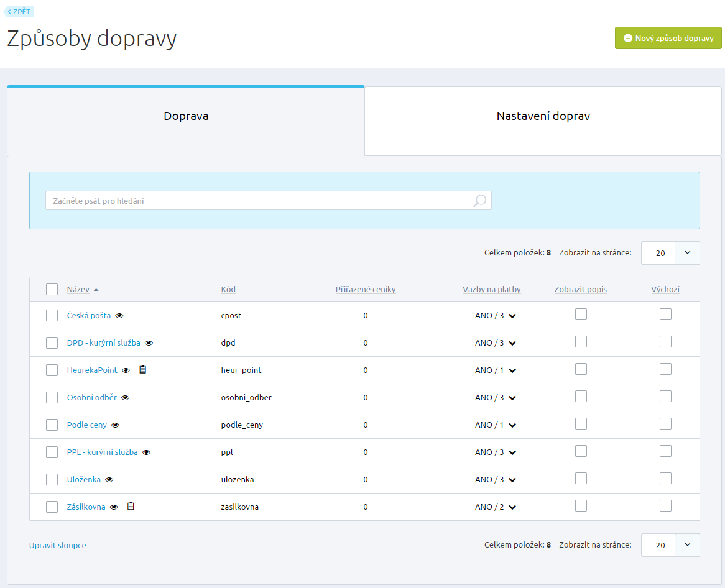Focus the Začněte psát pro hledání search field
Screen dimensions: 725x588
268,201
